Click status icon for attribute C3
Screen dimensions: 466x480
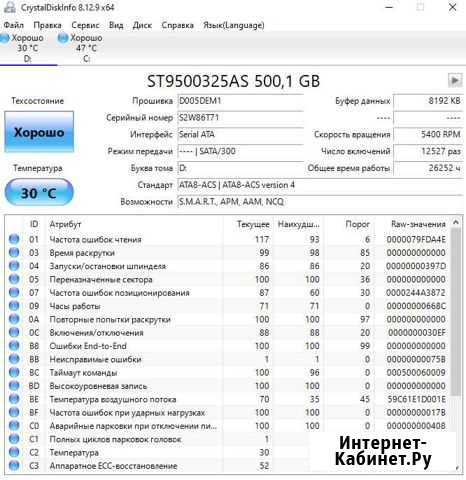[x=14, y=466]
